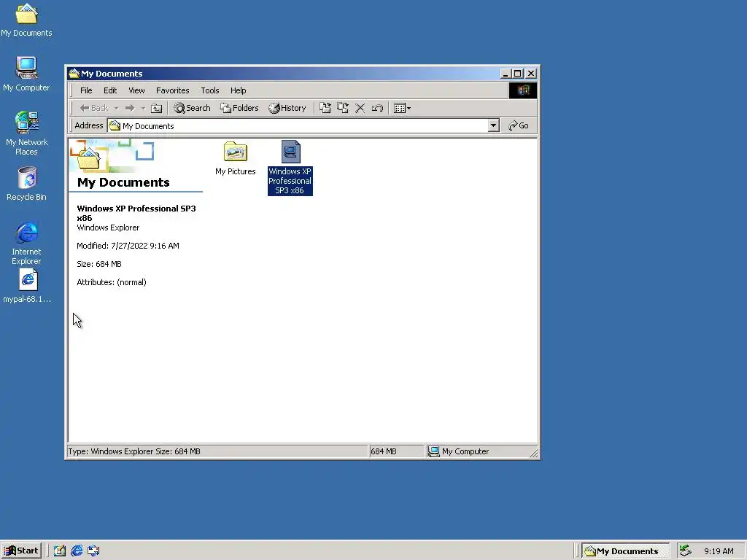The width and height of the screenshot is (747, 560).
Task: Open My Network Places desktop icon
Action: 27,133
